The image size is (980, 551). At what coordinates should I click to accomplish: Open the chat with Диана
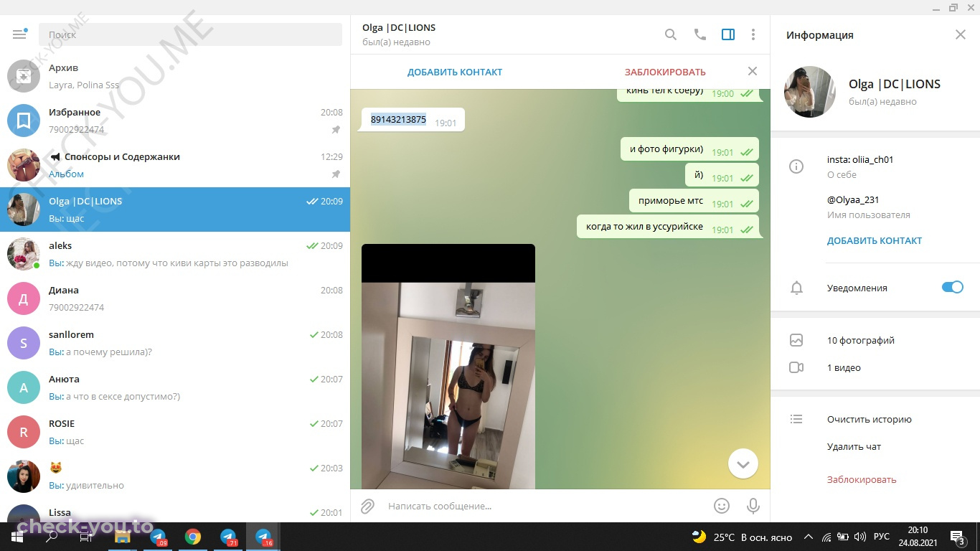175,298
